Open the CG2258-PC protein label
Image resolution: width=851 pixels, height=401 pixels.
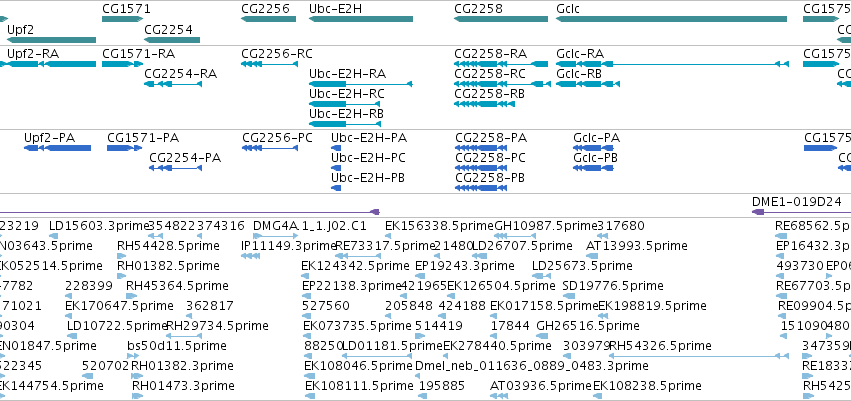[x=491, y=158]
